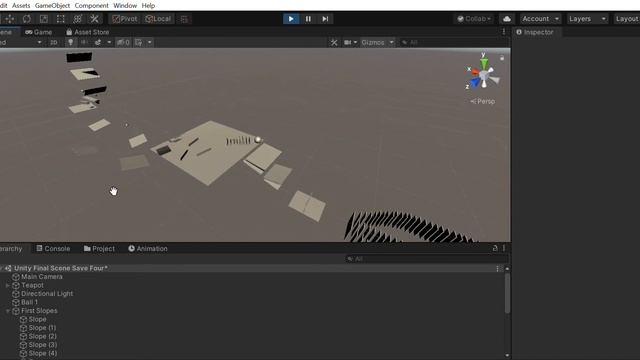The image size is (640, 360).
Task: Open the Gizmos dropdown
Action: pyautogui.click(x=377, y=42)
